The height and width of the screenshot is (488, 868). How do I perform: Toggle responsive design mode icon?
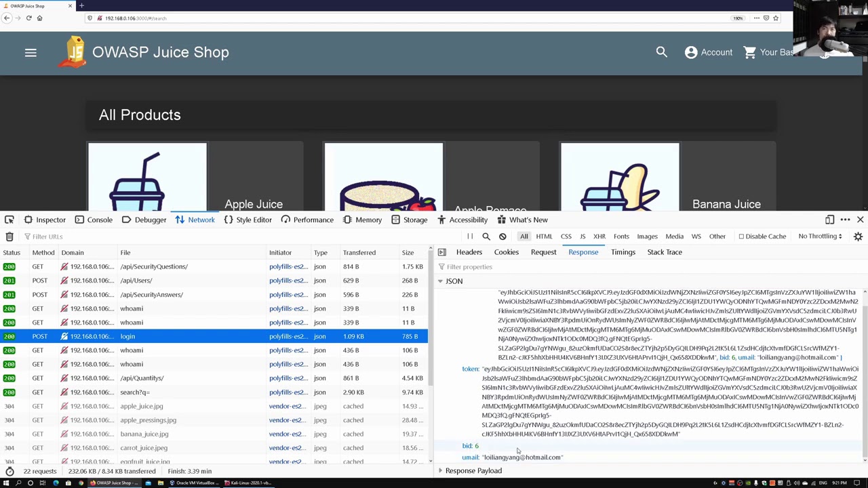click(x=829, y=220)
